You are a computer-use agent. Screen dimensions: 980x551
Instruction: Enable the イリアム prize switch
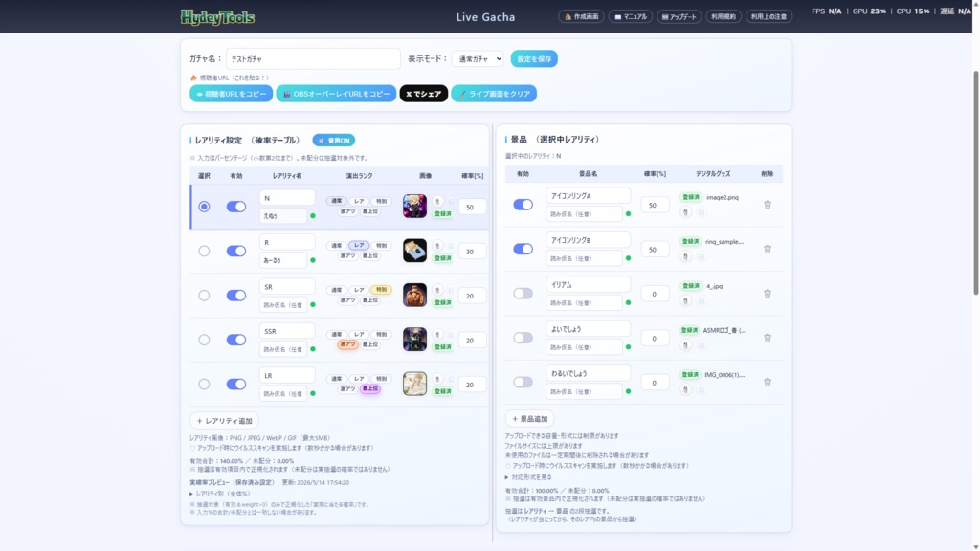[523, 294]
